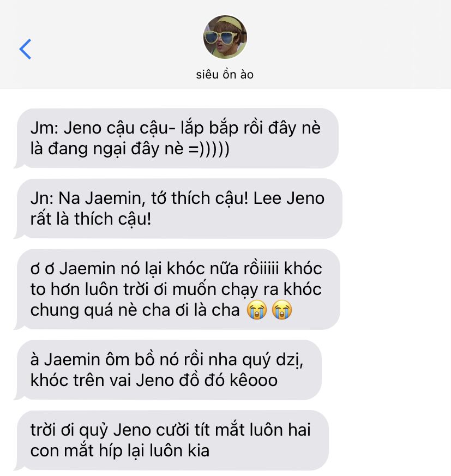Click the "=)))))" text emoticon in first message

(209, 149)
